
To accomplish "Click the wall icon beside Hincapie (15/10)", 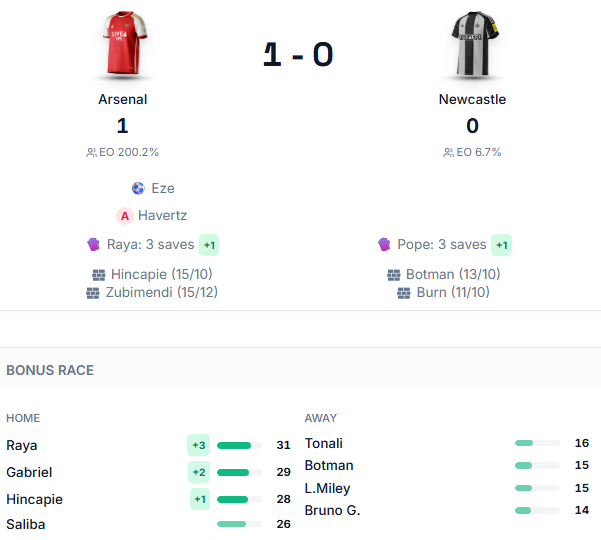I will point(99,274).
